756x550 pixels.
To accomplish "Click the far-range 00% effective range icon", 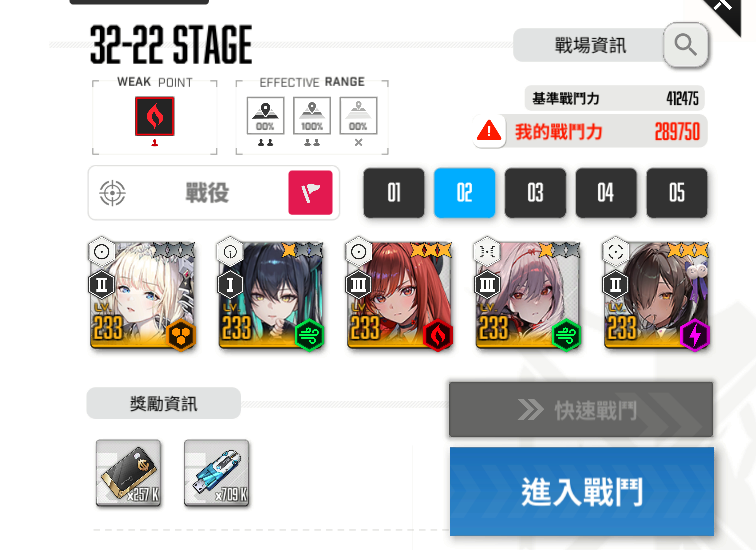I will coord(358,116).
